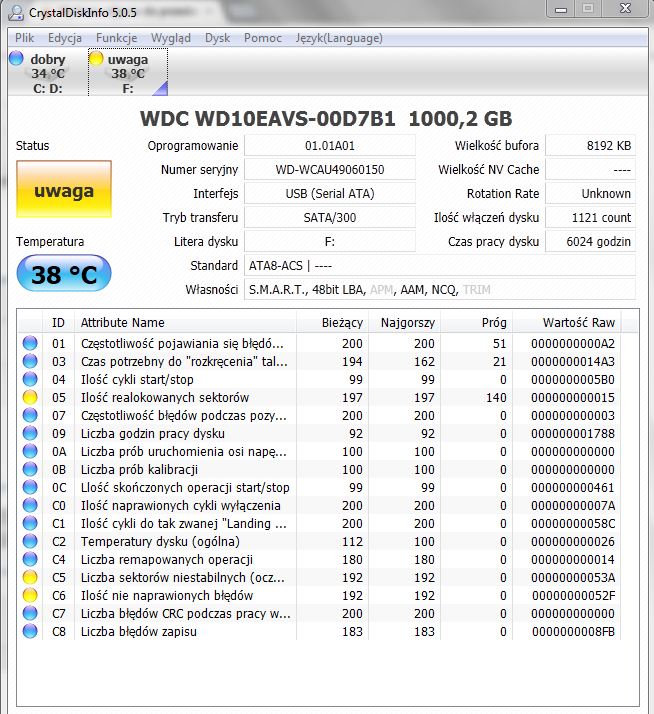
Task: Click the yellow orb for attribute 05
Action: (30, 397)
